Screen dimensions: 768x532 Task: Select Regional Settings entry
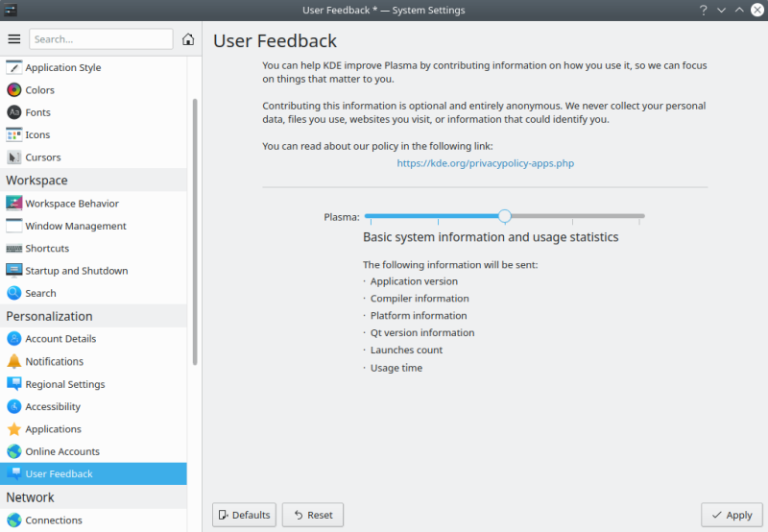(93, 383)
